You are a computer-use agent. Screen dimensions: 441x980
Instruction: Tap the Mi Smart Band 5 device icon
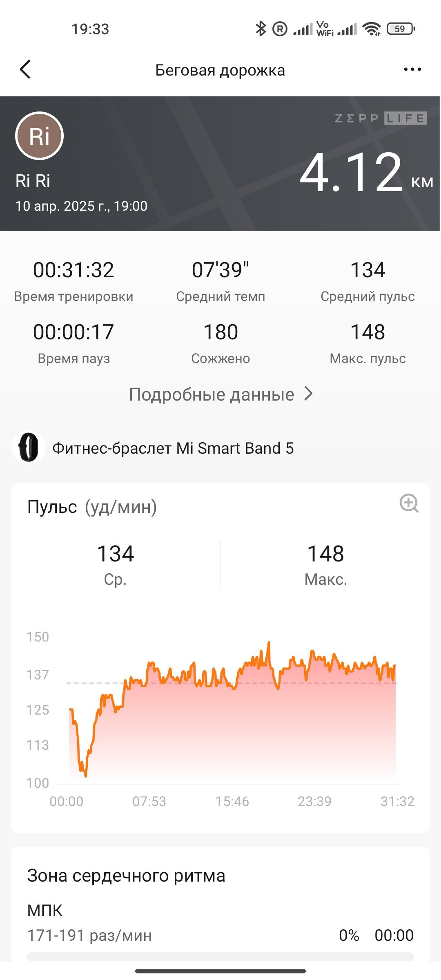[x=28, y=448]
